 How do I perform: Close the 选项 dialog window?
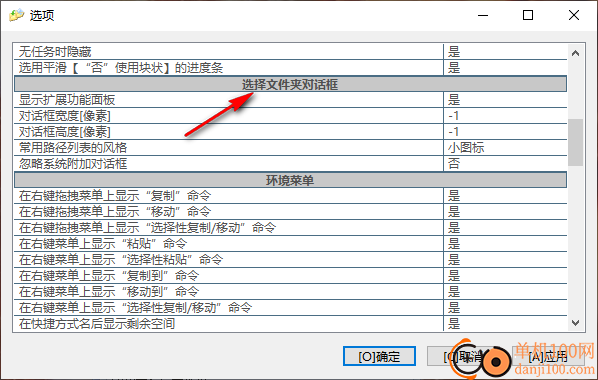coord(574,15)
